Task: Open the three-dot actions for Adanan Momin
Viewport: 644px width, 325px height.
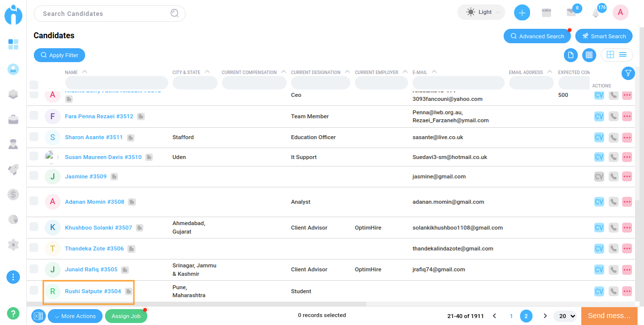Action: pos(627,202)
